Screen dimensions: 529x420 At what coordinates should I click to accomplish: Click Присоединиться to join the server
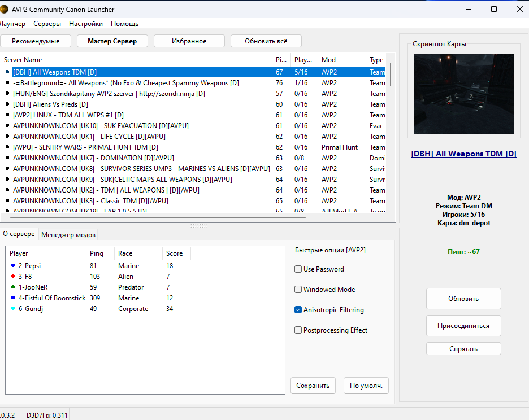tap(463, 326)
